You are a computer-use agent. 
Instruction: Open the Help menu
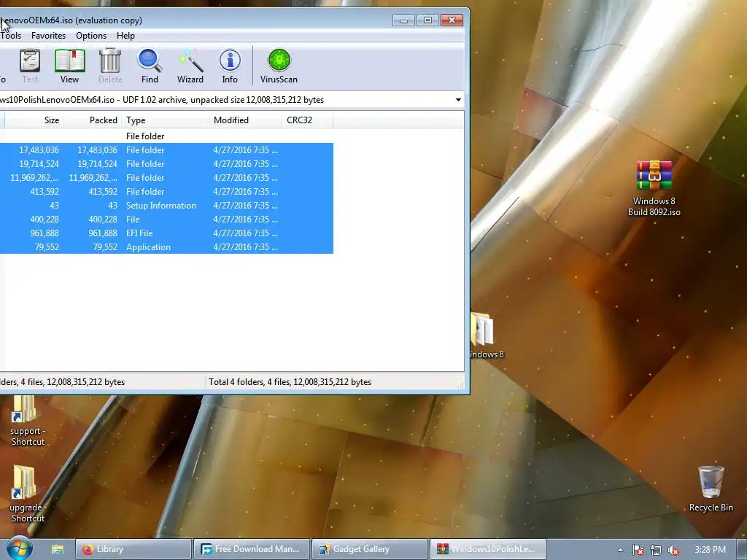click(125, 36)
